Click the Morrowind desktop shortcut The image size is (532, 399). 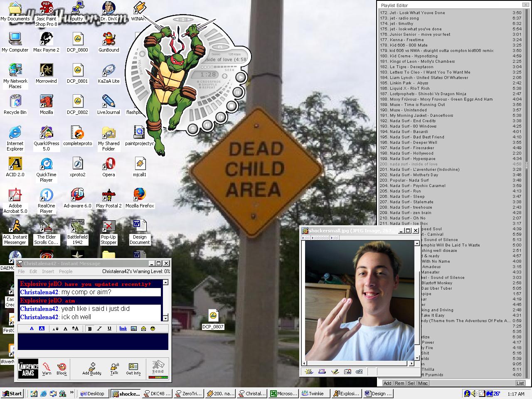(46, 74)
